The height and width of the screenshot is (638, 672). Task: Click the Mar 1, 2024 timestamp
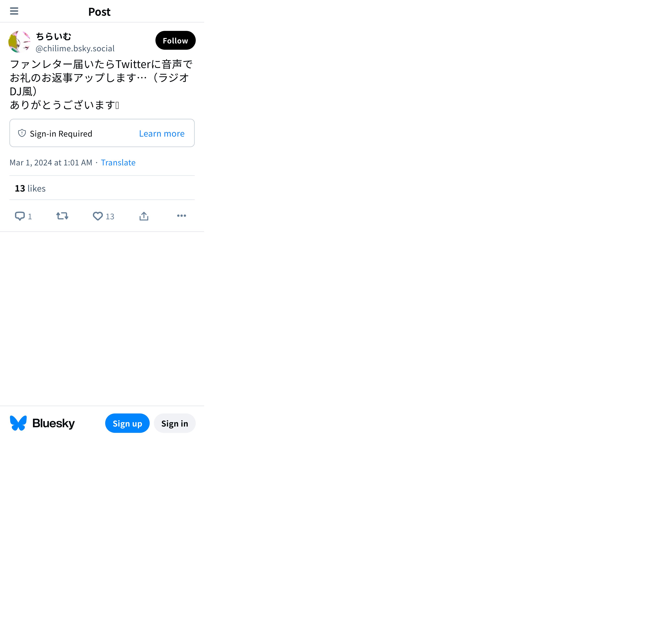click(51, 163)
